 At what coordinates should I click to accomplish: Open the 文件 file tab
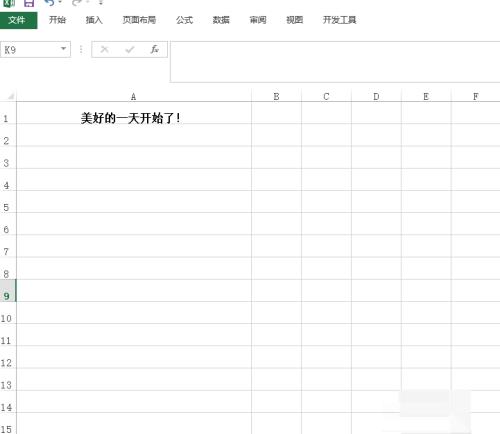click(18, 20)
